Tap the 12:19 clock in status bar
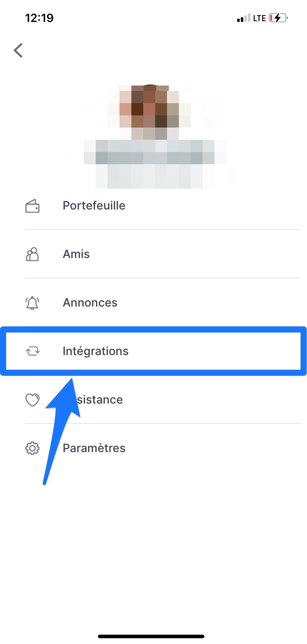 pos(39,18)
